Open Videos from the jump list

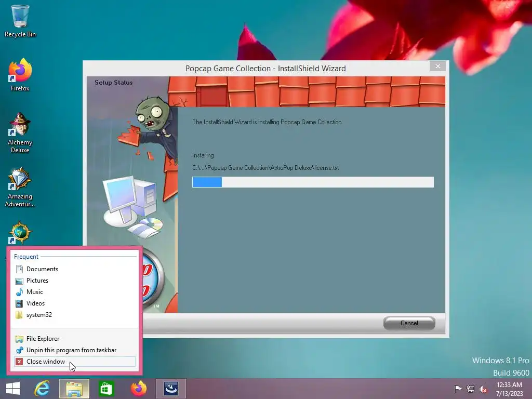click(75, 303)
